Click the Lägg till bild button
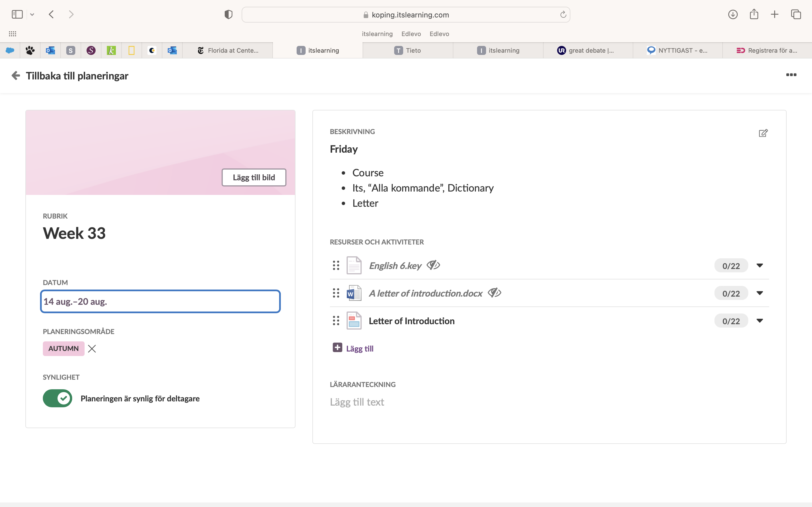 click(x=254, y=177)
